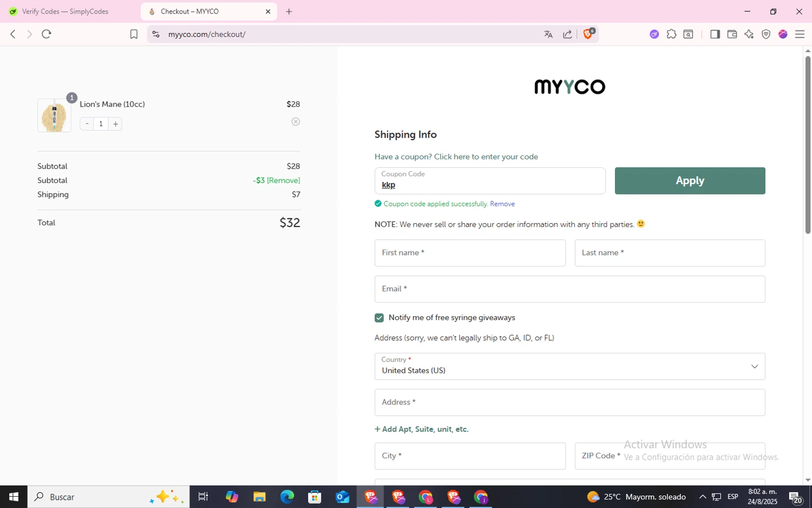Click the taskbar Buscar search box
812x508 pixels.
pyautogui.click(x=108, y=497)
